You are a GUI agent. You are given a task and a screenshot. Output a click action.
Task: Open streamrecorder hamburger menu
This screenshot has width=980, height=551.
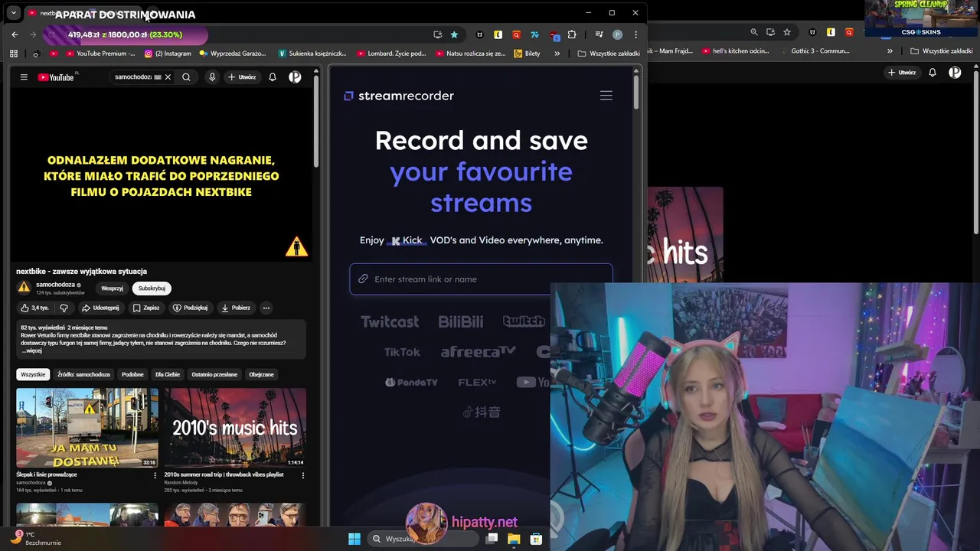606,96
